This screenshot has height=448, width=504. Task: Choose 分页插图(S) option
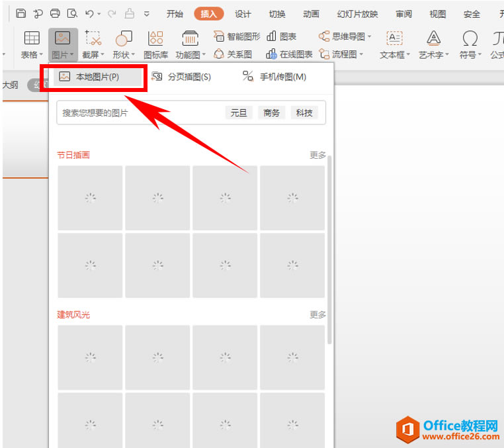click(x=181, y=77)
